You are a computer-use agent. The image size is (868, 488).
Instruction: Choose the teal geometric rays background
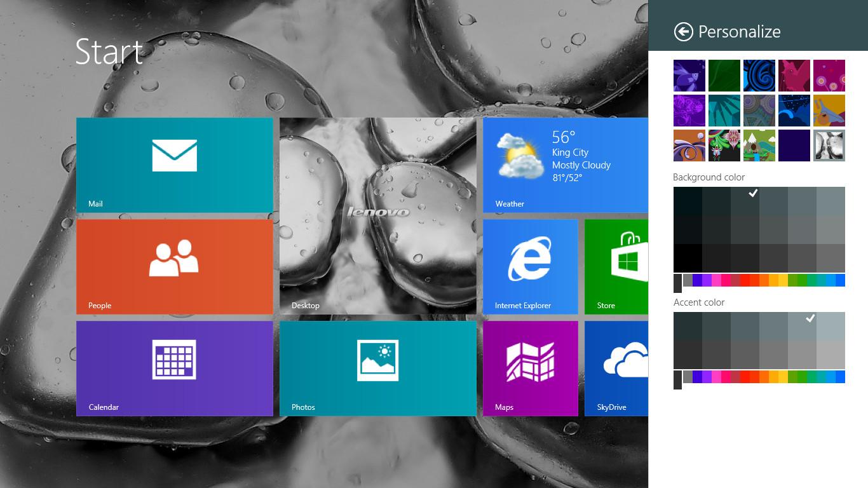point(724,111)
